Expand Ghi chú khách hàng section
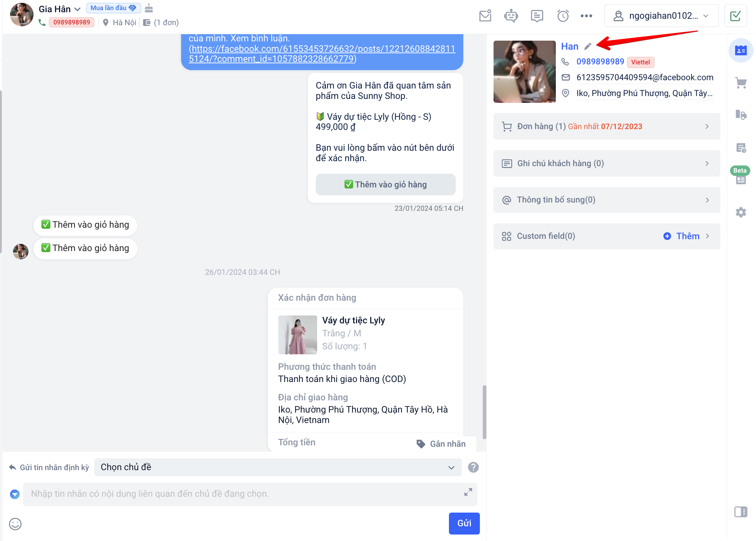 [607, 163]
